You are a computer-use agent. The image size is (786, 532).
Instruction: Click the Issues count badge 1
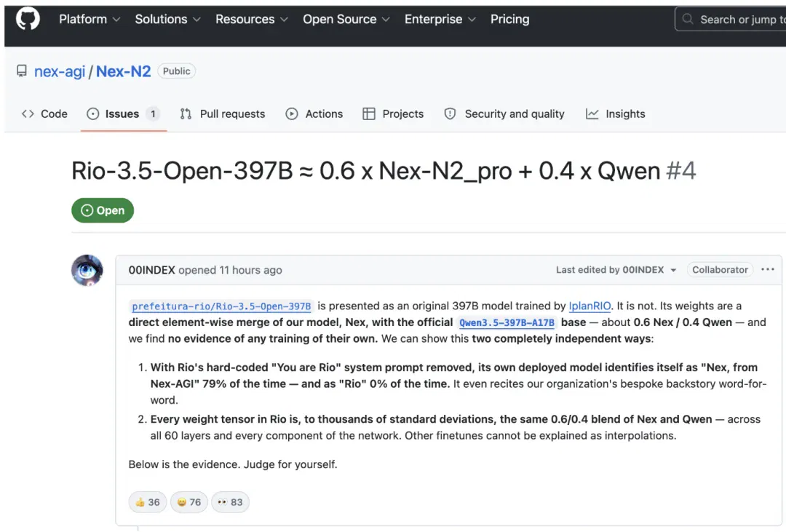point(153,114)
